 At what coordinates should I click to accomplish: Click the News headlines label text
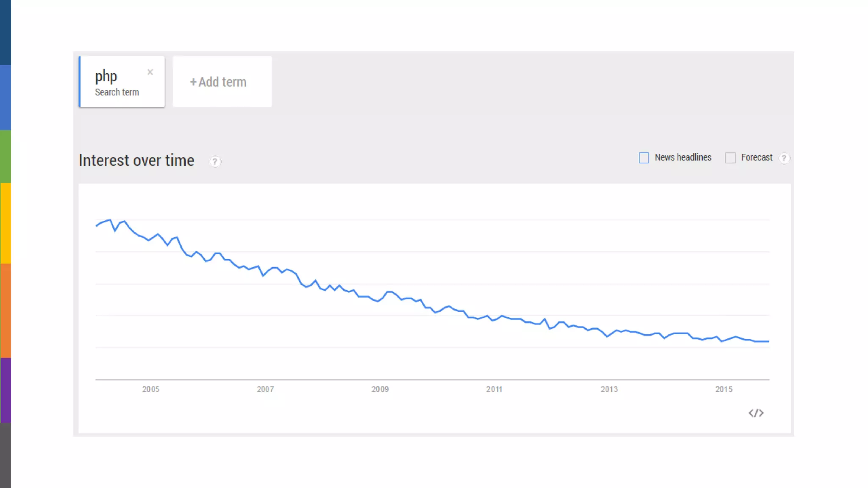[x=683, y=158]
